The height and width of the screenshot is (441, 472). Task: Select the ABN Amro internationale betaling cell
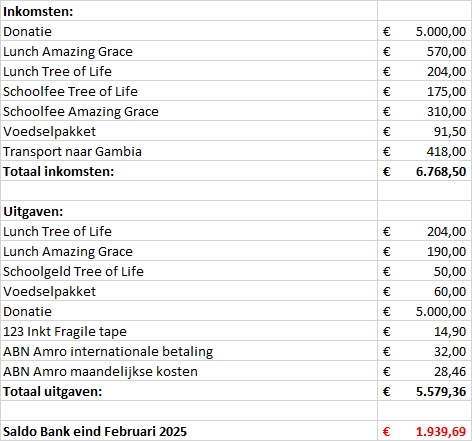189,351
